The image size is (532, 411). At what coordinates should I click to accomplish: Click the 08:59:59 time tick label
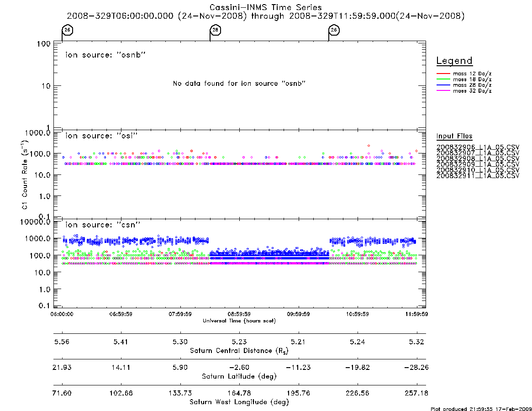239,314
